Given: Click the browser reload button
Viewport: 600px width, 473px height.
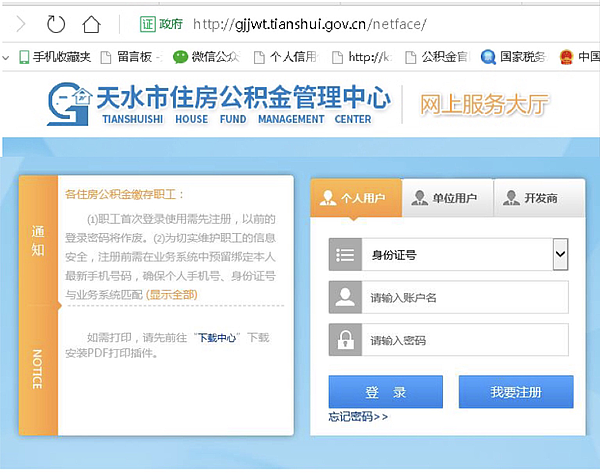Looking at the screenshot, I should pyautogui.click(x=56, y=24).
